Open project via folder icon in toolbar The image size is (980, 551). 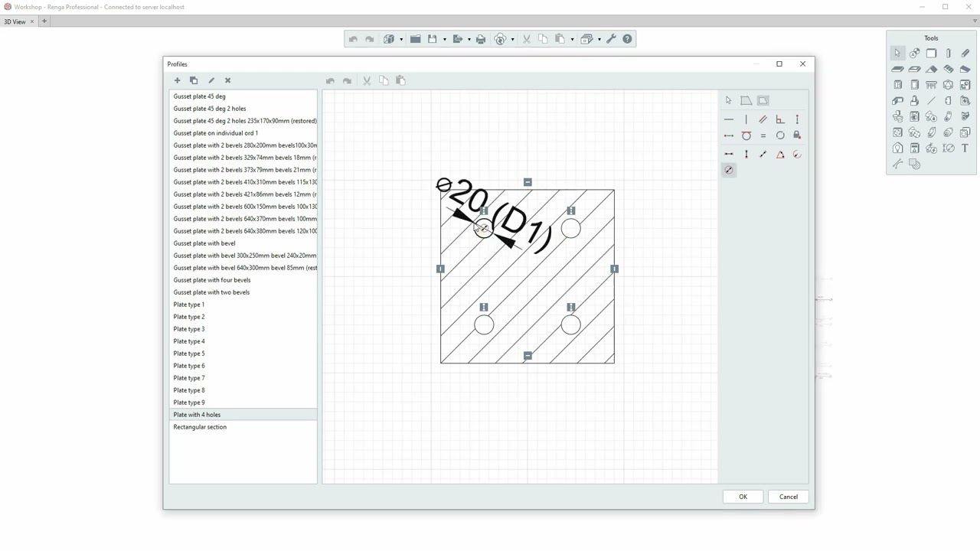click(416, 39)
